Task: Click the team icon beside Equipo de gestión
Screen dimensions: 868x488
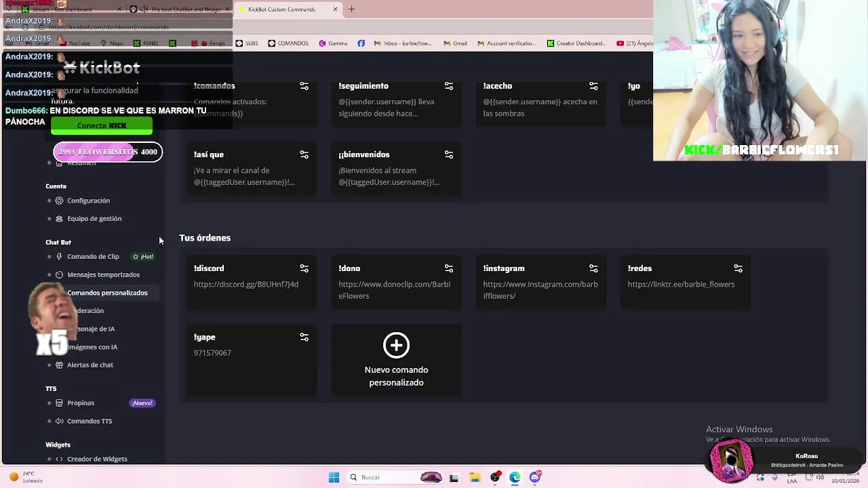Action: pos(59,218)
